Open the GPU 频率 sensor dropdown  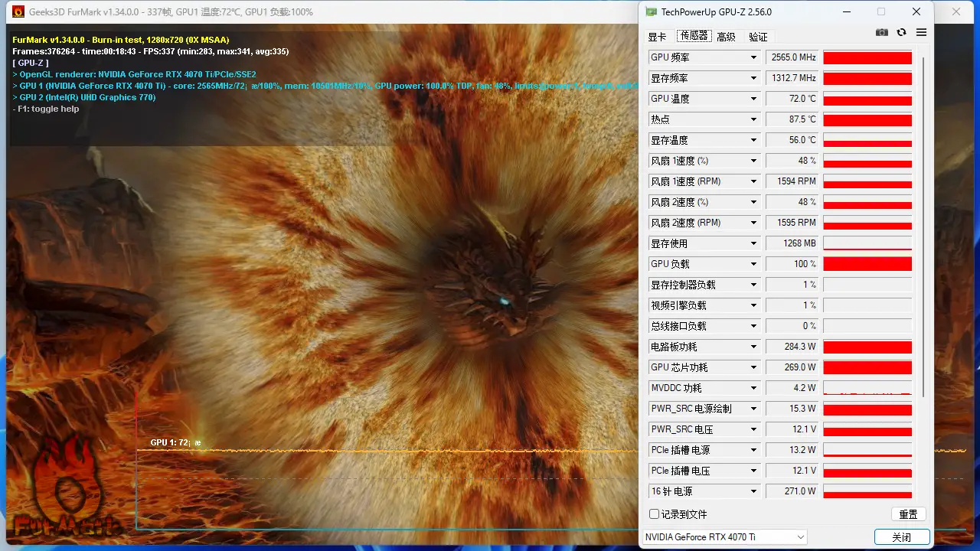(x=753, y=57)
